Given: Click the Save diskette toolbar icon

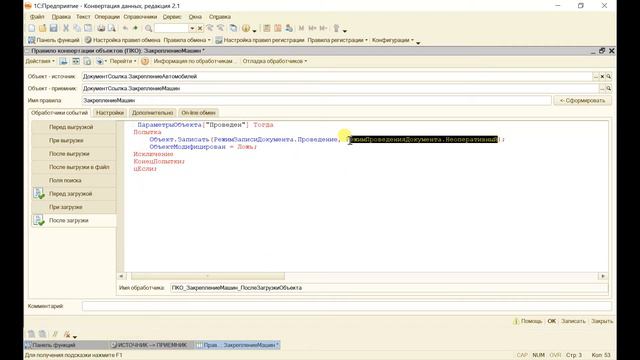Looking at the screenshot, I should pyautogui.click(x=53, y=28).
